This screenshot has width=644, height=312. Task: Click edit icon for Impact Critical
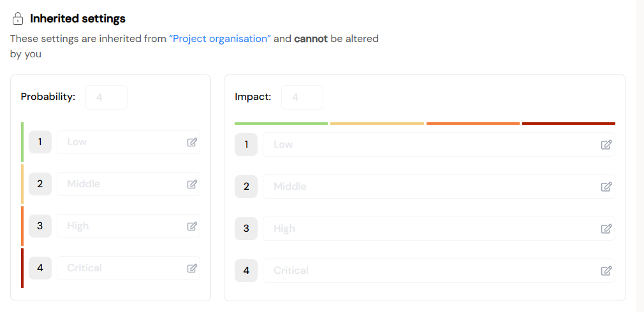click(x=606, y=271)
